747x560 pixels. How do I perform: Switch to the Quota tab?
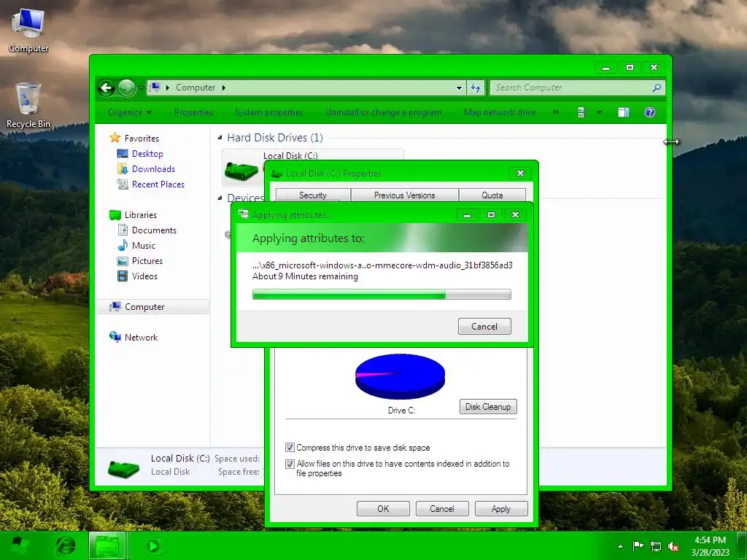[x=492, y=195]
